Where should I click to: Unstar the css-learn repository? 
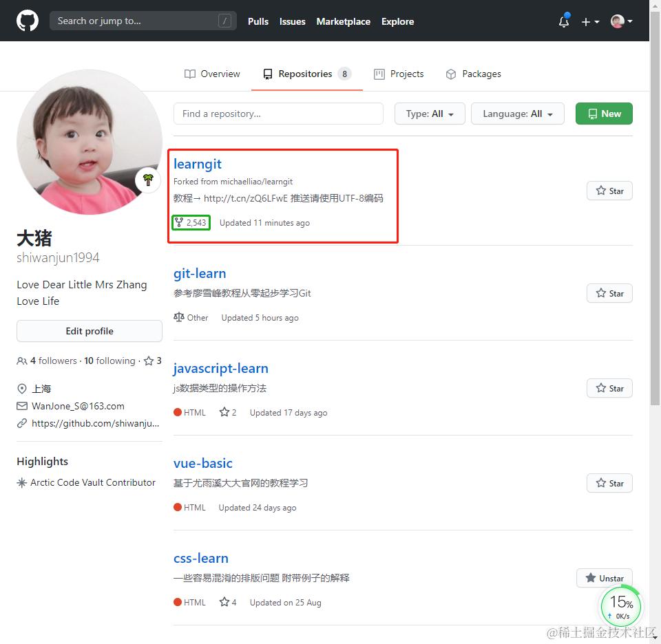click(x=605, y=579)
